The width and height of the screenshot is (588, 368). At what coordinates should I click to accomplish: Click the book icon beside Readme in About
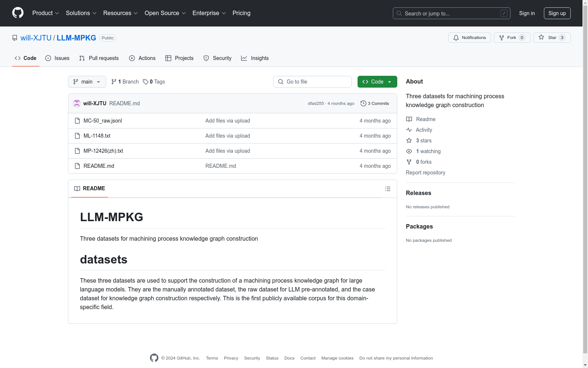click(409, 119)
